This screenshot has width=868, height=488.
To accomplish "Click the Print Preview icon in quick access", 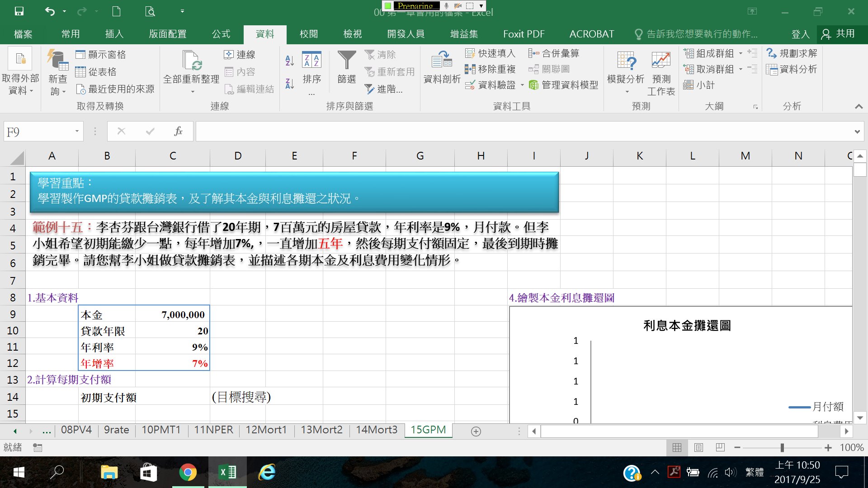I will coord(150,11).
